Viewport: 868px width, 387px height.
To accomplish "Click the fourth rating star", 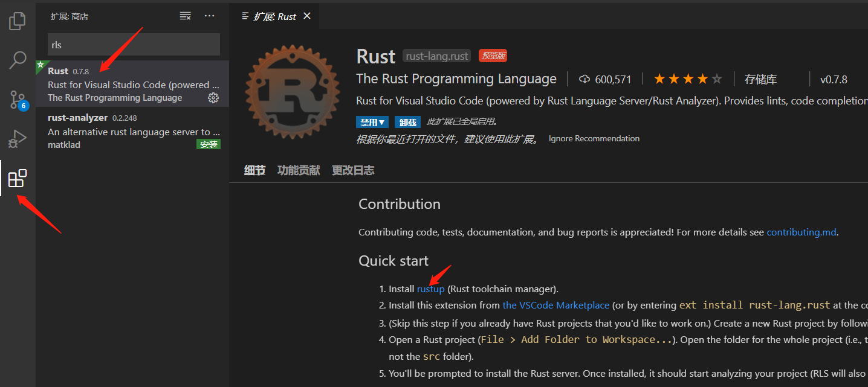I will coord(702,78).
